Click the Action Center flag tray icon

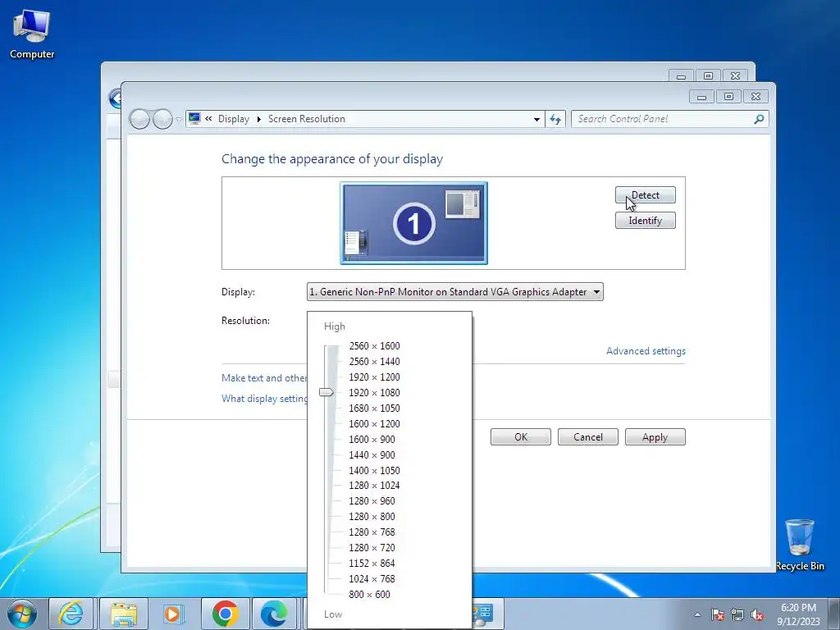[718, 614]
